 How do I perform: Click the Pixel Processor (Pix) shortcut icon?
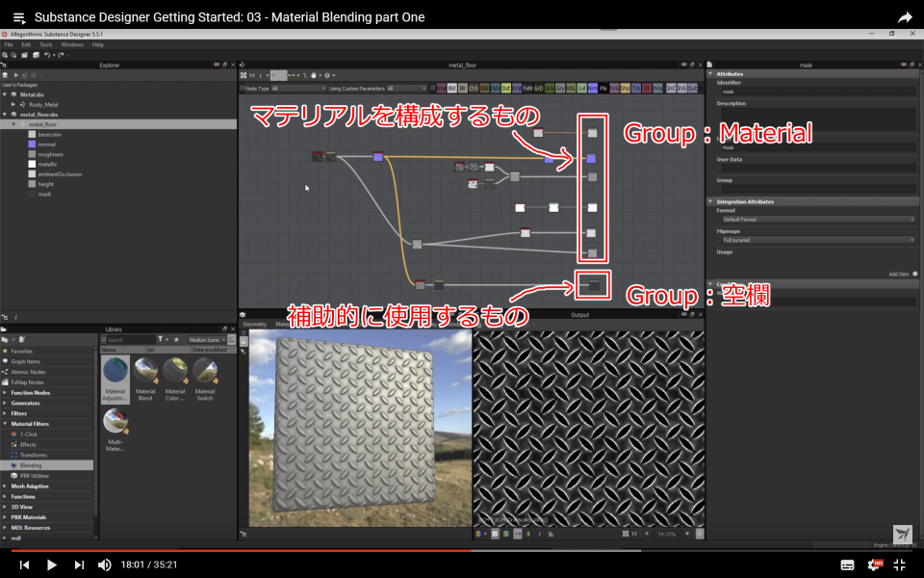pyautogui.click(x=603, y=89)
